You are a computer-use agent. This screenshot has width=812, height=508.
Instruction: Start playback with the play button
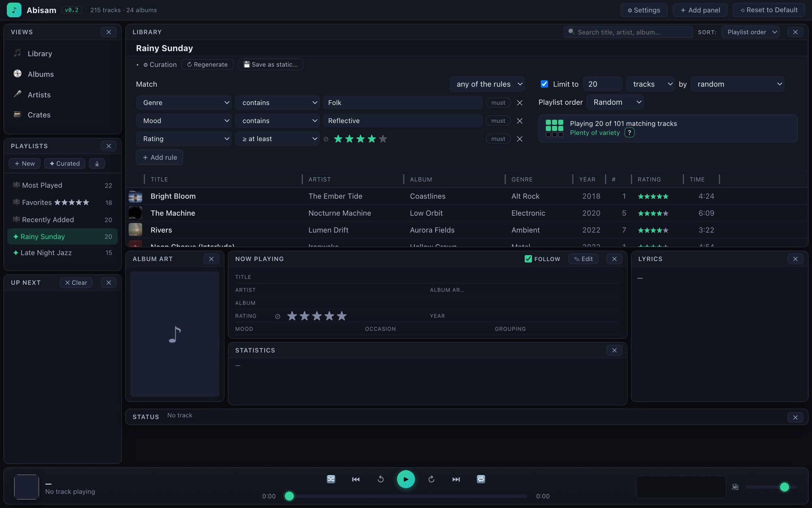(406, 479)
